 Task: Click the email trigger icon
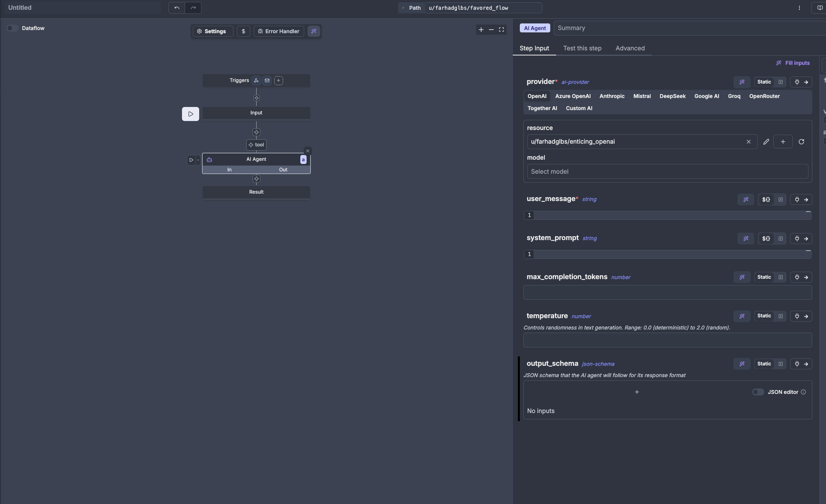(267, 80)
